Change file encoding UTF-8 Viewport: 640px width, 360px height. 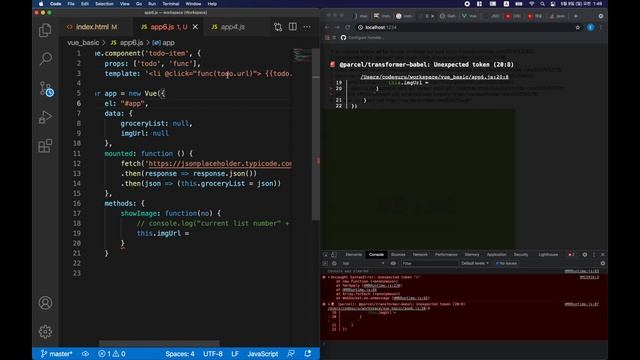point(213,354)
